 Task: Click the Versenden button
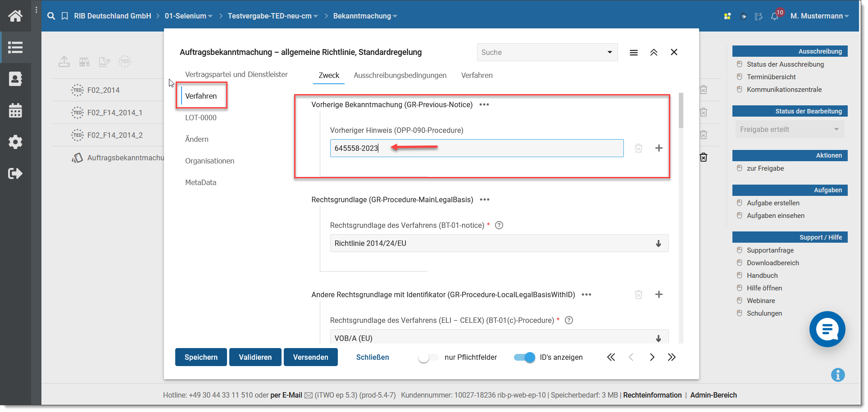coord(311,357)
